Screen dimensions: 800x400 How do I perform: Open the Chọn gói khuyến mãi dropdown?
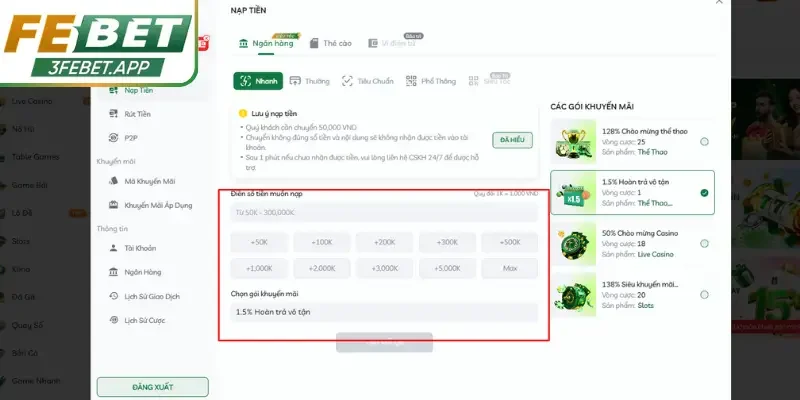click(384, 312)
